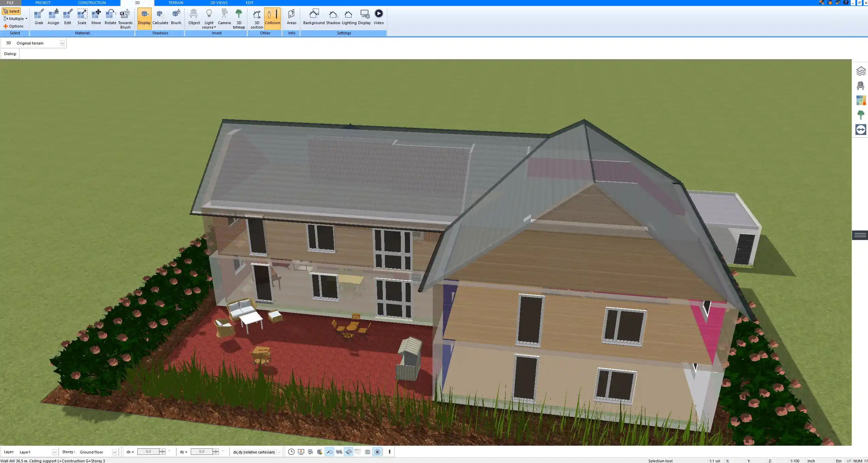Create a 3D section view

pos(256,18)
